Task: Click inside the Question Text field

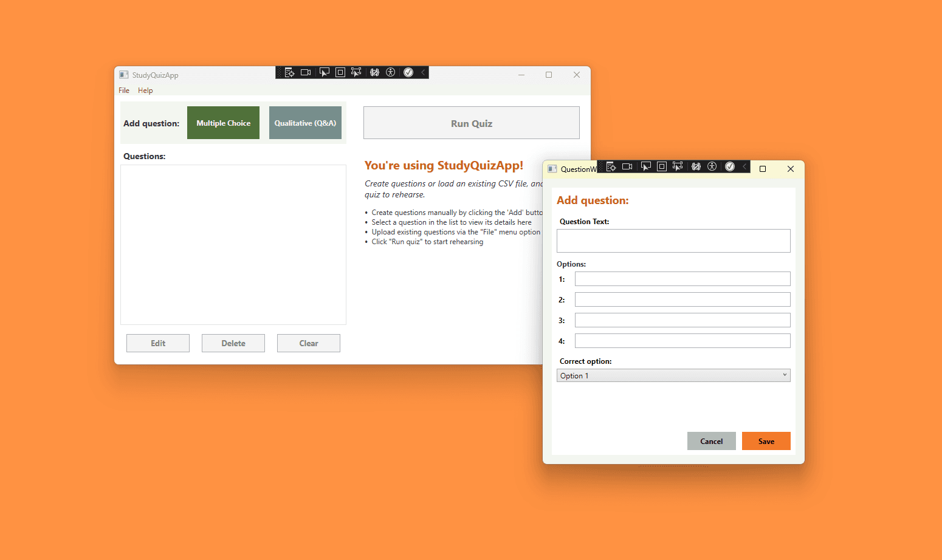Action: point(673,241)
